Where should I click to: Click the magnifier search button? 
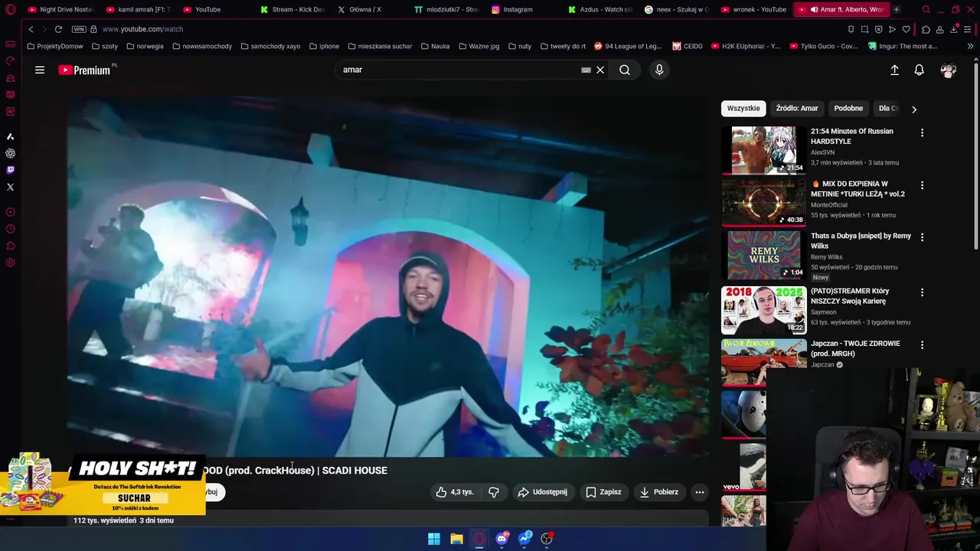tap(625, 70)
